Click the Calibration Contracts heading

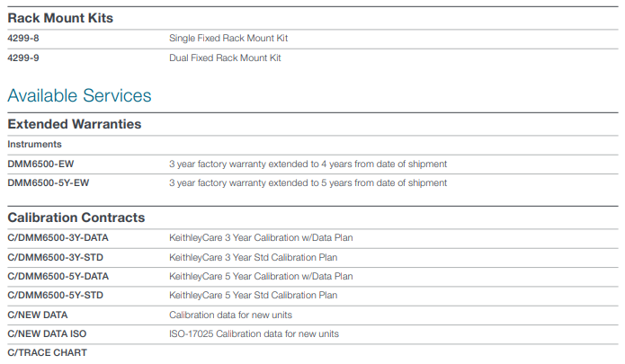[76, 218]
